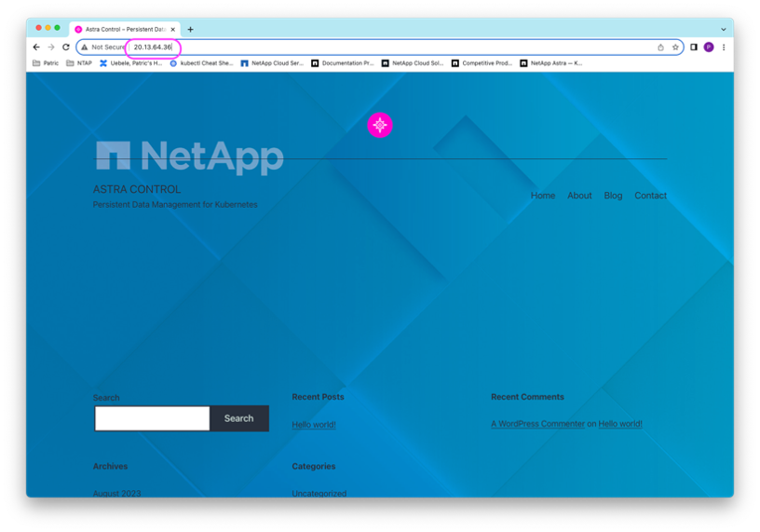Screen dimensions: 760x532
Task: Open the Hello world! recent post
Action: click(x=314, y=425)
